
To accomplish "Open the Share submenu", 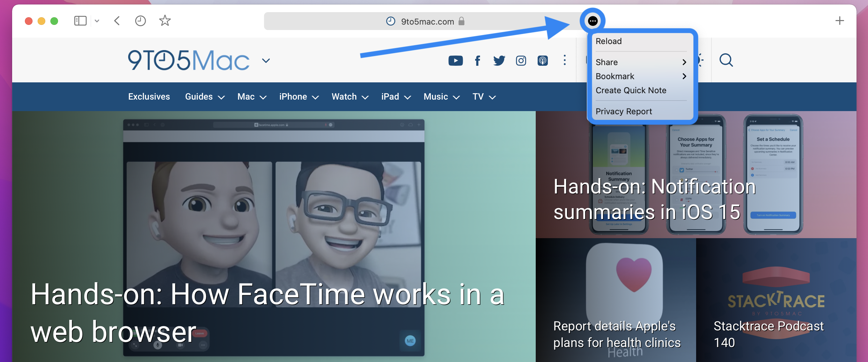I will pyautogui.click(x=641, y=62).
